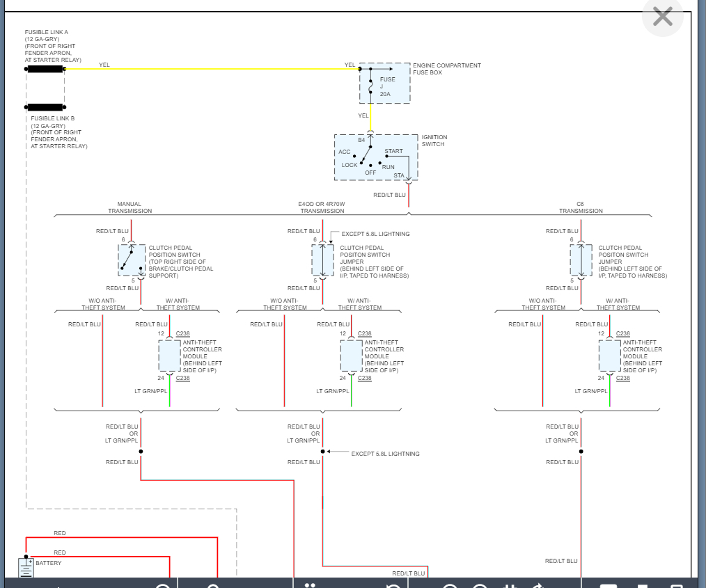The width and height of the screenshot is (706, 588).
Task: Open C238 link at pin 24, Manual Transmission
Action: coord(182,378)
